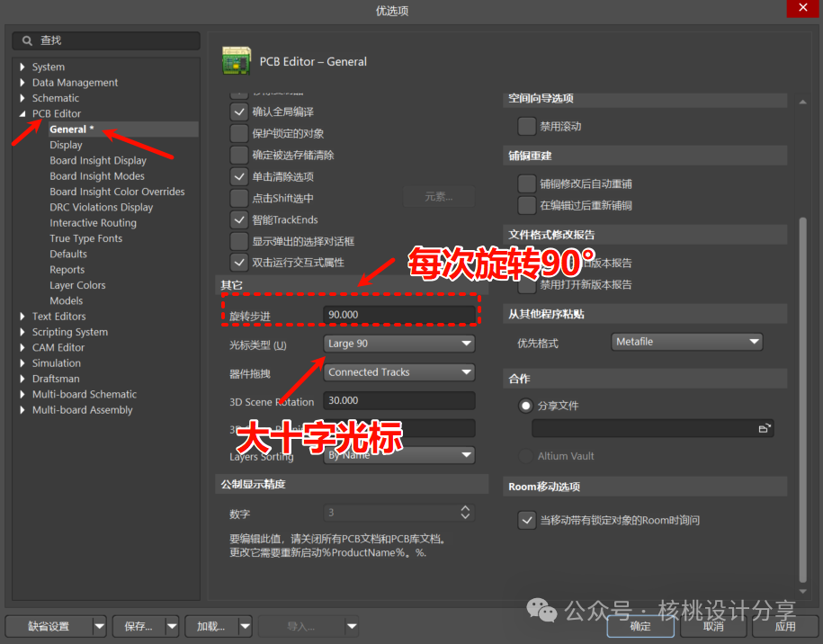823x644 pixels.
Task: Open dropdown arrow beside 缺省设置 button
Action: [99, 626]
